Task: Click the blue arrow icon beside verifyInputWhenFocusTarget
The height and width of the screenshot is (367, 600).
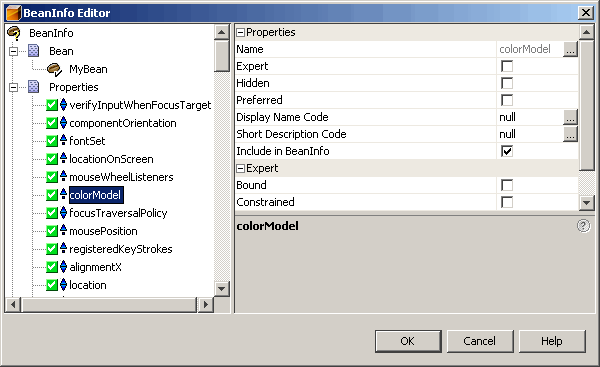Action: (64, 105)
